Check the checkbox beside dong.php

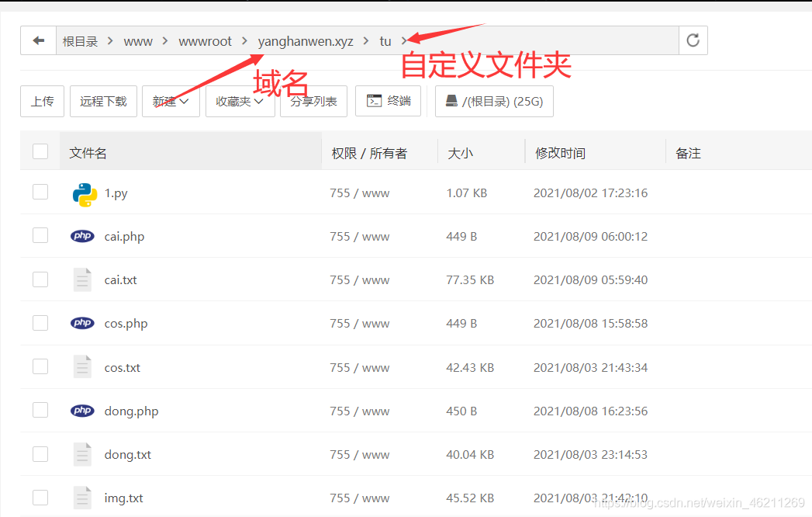[40, 409]
